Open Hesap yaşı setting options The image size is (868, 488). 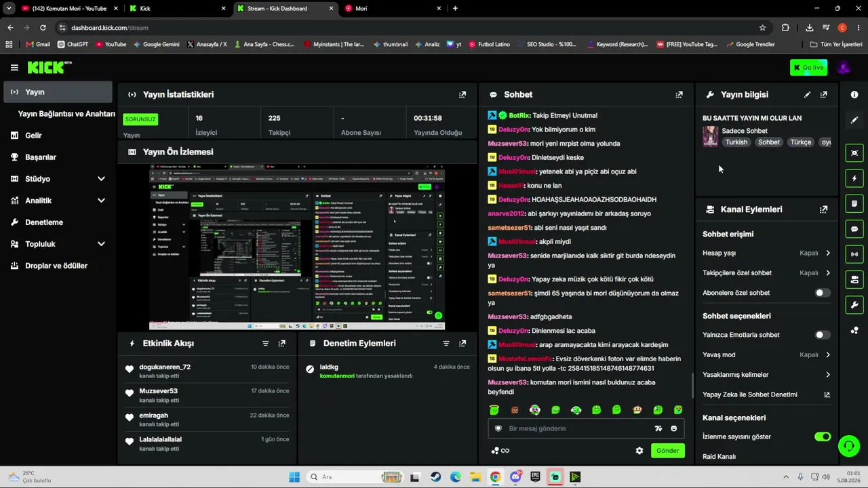(x=766, y=253)
